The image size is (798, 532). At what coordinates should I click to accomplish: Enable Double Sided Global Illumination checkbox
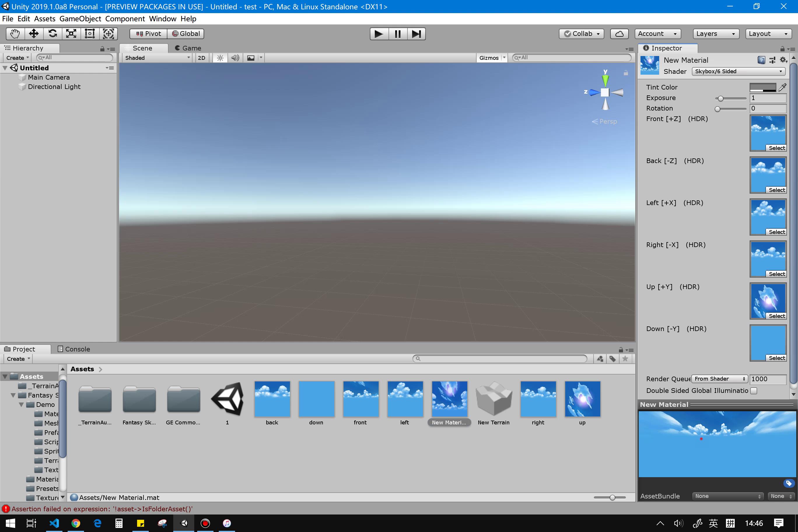[x=754, y=391]
